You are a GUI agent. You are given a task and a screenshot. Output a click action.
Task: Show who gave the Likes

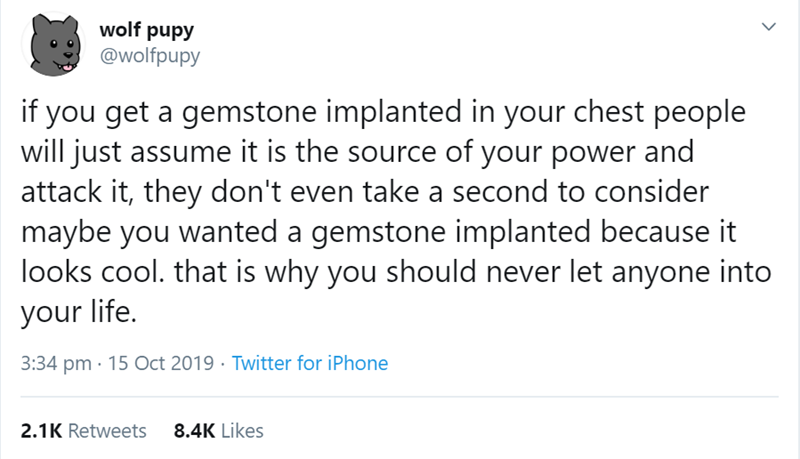242,431
